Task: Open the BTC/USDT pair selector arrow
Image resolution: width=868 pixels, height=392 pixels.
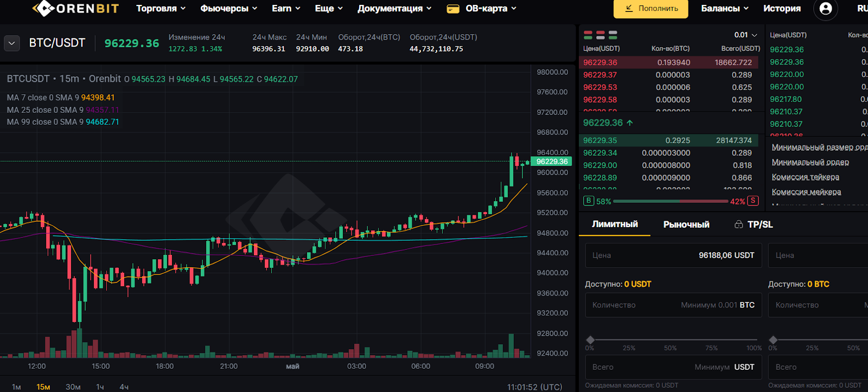Action: [x=12, y=43]
